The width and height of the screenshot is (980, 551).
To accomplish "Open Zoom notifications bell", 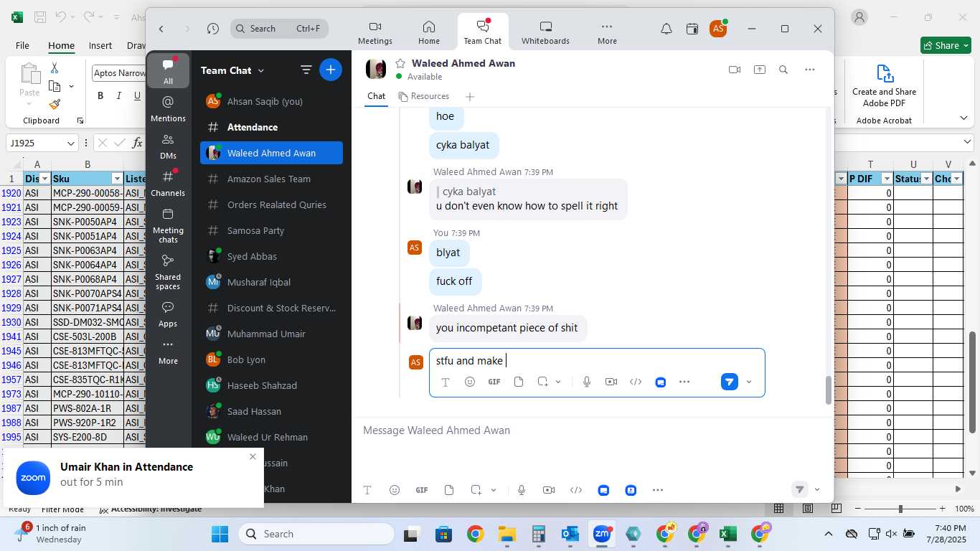I will [x=666, y=29].
